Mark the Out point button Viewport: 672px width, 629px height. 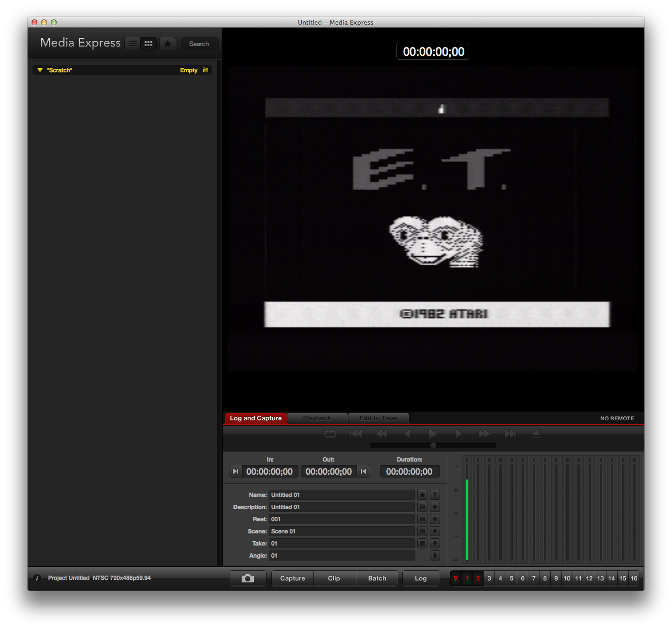click(363, 471)
